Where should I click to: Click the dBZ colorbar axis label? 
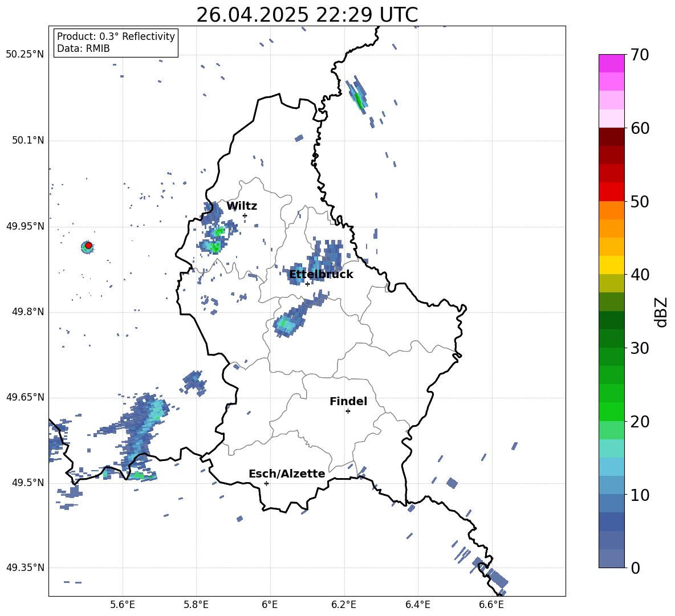(661, 312)
